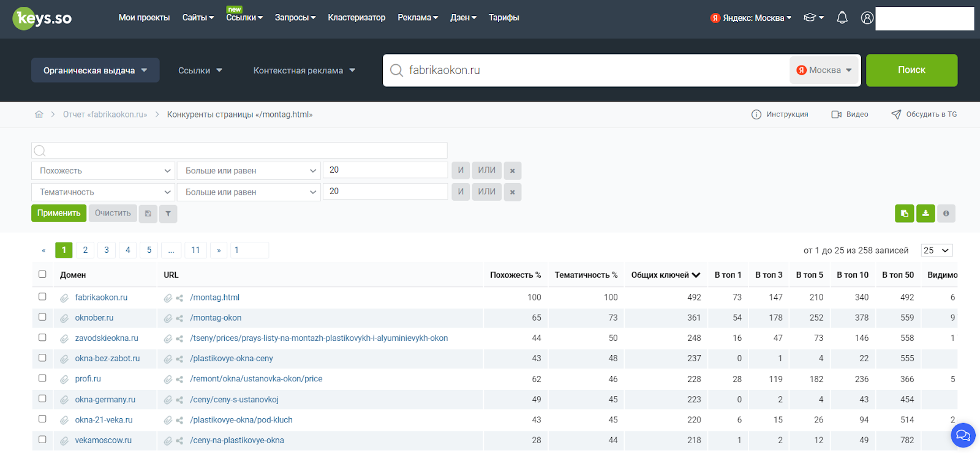
Task: Click share icon for /ceny-na-plastikovye-okna URL
Action: pos(179,441)
